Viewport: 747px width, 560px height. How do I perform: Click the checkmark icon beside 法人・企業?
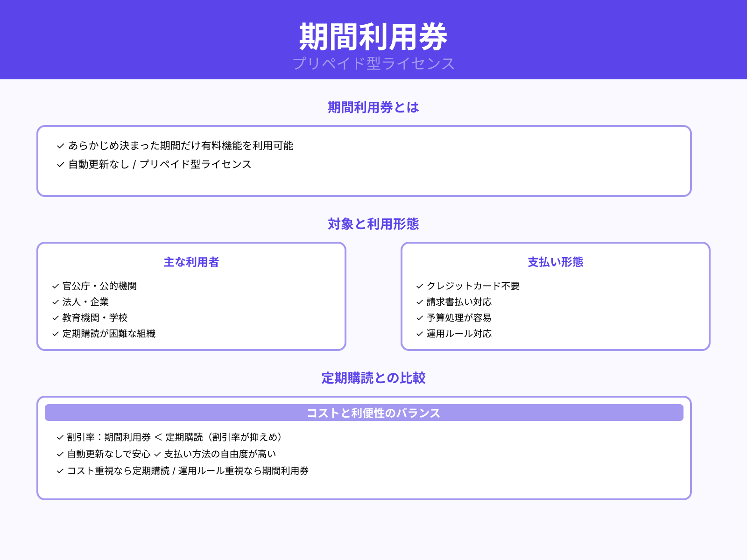54,302
